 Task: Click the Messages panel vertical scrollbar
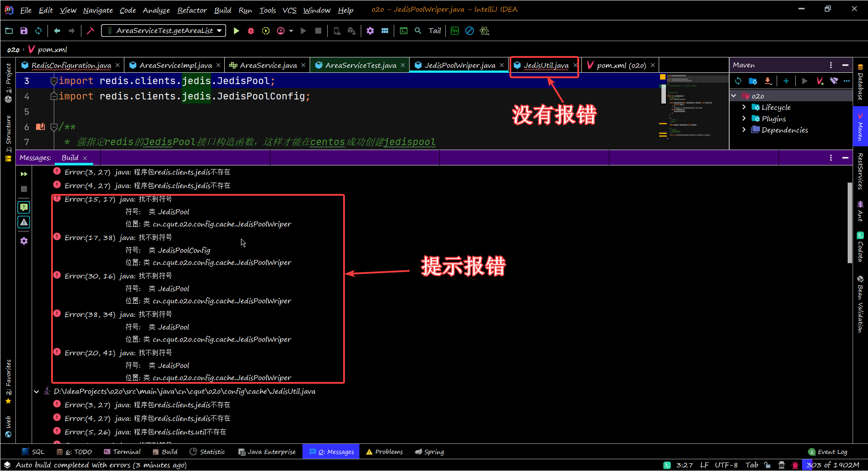(849, 222)
